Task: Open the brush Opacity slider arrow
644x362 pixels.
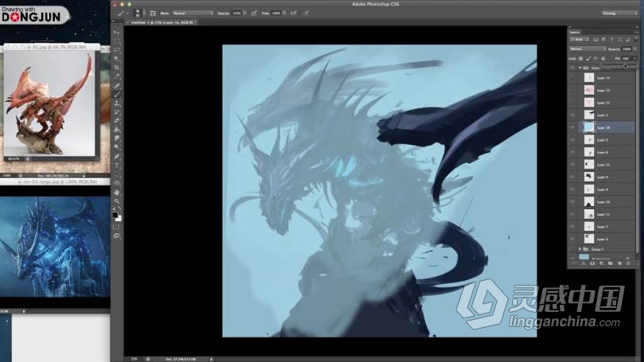Action: [245, 14]
